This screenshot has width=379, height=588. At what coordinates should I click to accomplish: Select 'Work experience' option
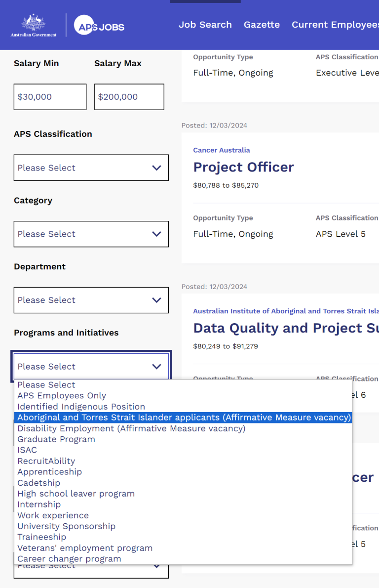tap(183, 515)
